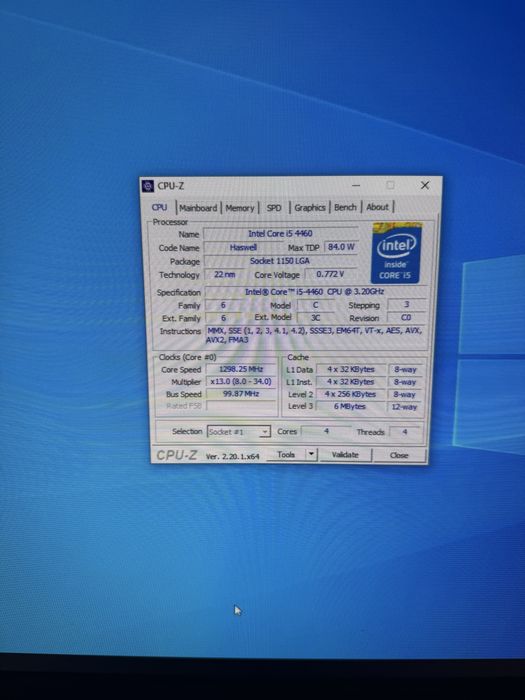
Task: Click the L1 Data value '4 x 32 KBytes'
Action: (350, 370)
